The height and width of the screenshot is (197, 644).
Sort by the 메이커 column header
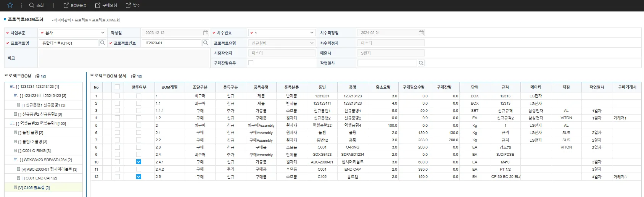coord(536,87)
